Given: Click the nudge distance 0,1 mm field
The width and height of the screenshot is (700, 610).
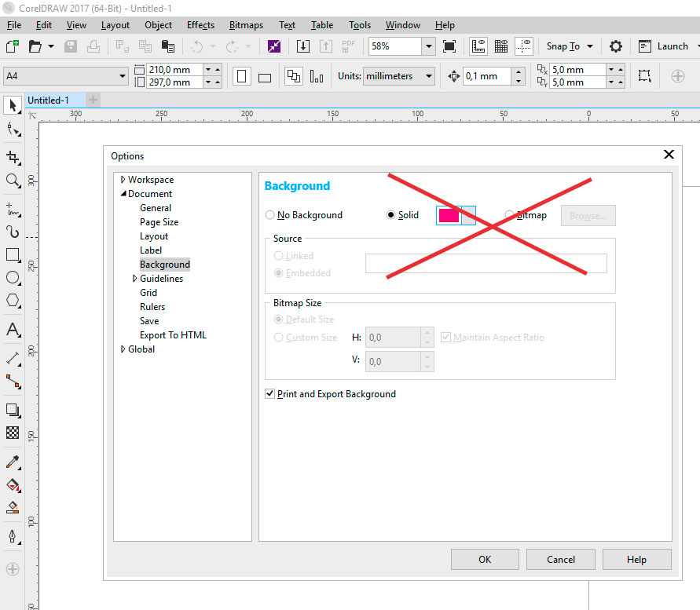Looking at the screenshot, I should 487,76.
